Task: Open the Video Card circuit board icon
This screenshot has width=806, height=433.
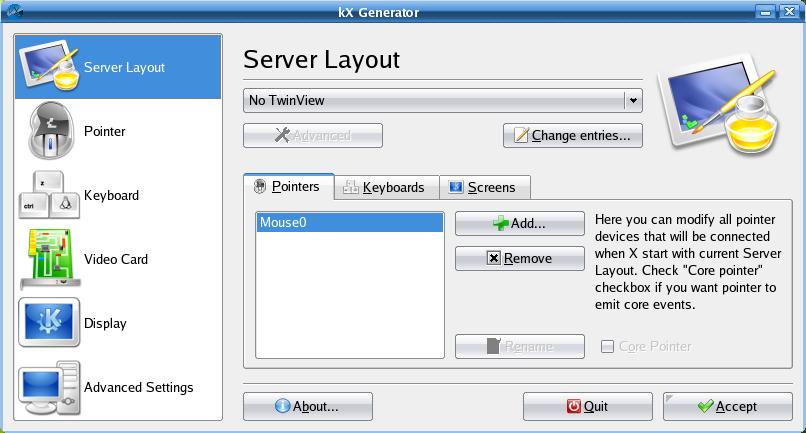Action: [x=50, y=259]
